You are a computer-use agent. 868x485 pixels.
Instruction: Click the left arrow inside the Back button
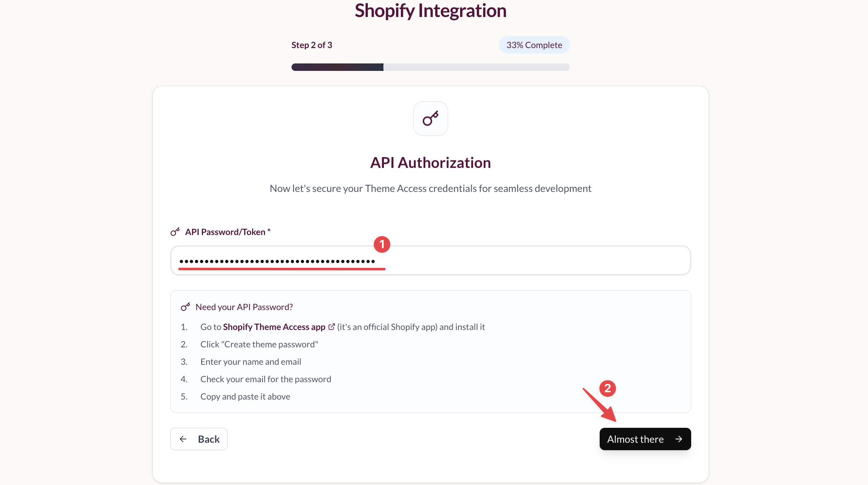[183, 439]
